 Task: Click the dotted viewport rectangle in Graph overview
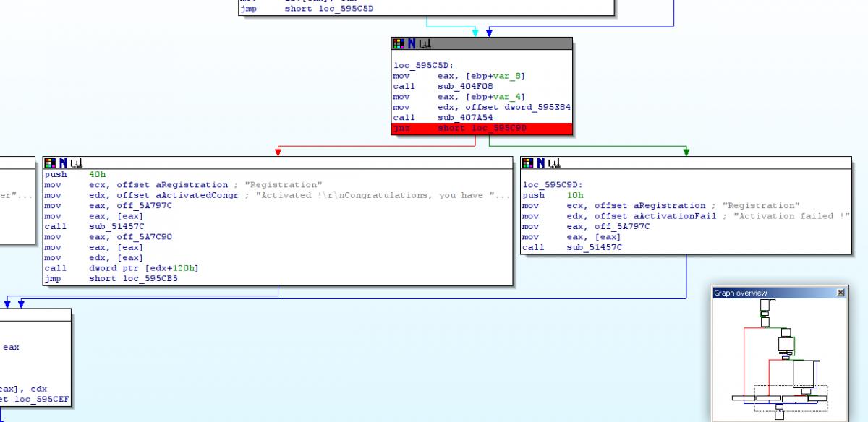tap(790, 397)
